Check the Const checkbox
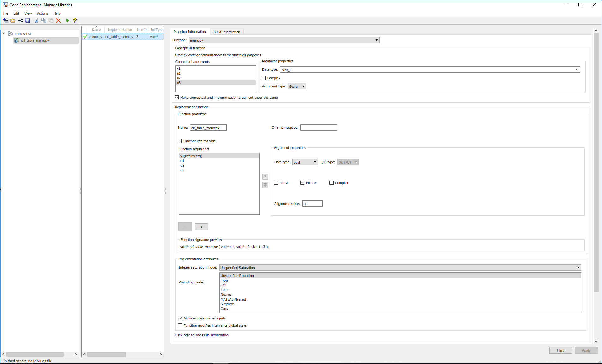This screenshot has height=364, width=602. point(276,183)
